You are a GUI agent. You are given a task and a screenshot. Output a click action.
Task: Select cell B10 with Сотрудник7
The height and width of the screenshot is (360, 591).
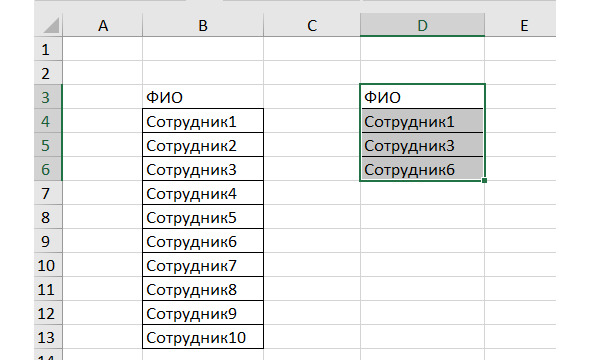point(203,265)
